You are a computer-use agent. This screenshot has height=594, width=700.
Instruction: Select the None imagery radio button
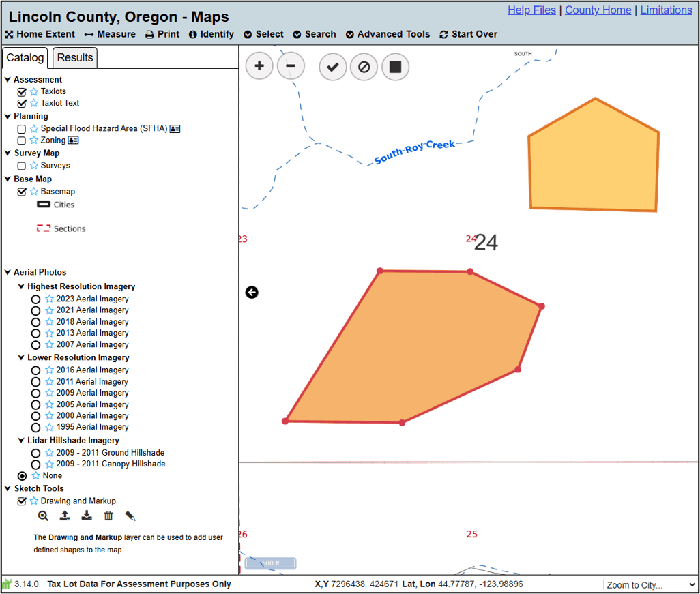(x=22, y=476)
